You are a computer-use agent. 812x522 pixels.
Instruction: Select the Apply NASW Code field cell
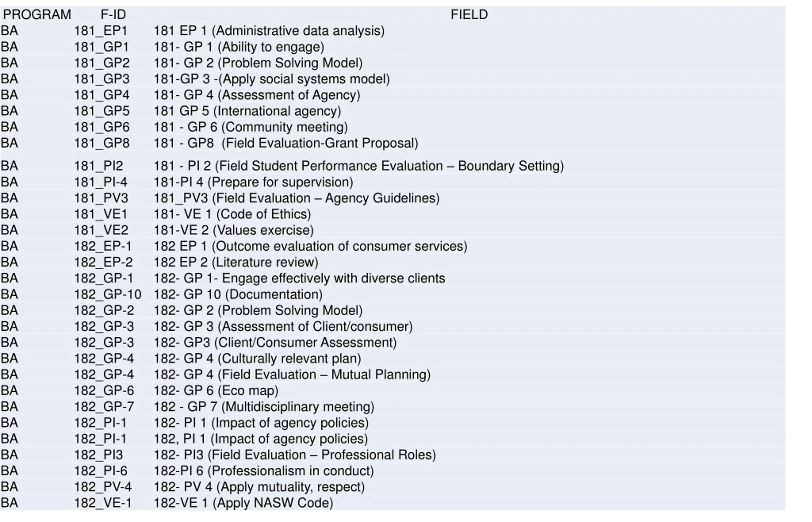[244, 503]
